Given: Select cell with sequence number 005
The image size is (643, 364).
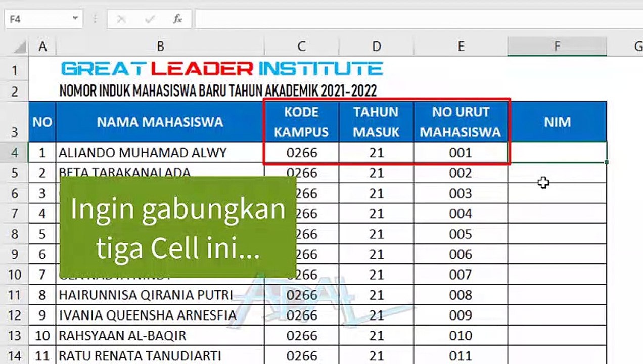Looking at the screenshot, I should [461, 234].
